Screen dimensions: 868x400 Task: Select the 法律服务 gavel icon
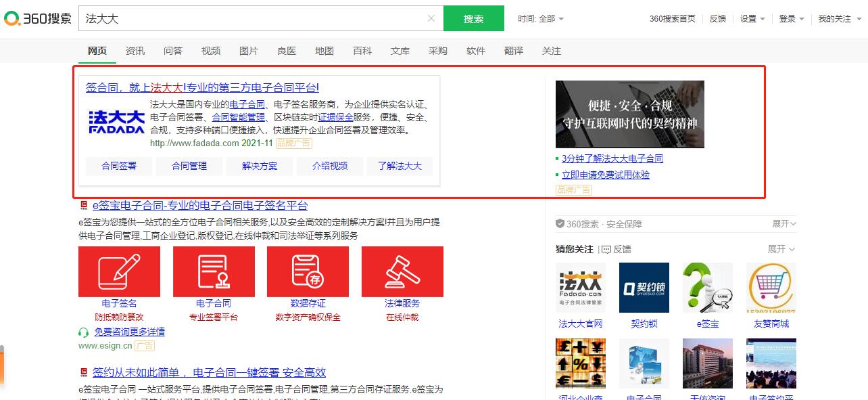[x=402, y=271]
